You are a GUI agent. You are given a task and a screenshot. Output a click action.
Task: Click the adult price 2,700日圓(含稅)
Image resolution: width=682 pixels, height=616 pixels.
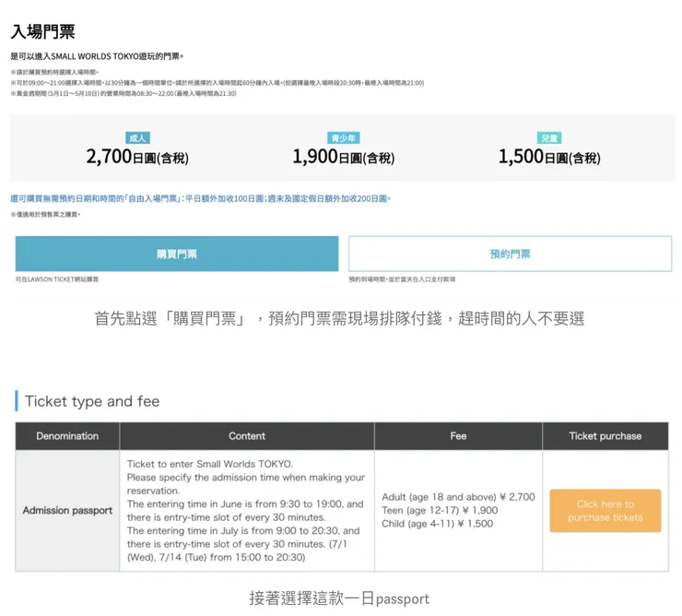tap(137, 157)
